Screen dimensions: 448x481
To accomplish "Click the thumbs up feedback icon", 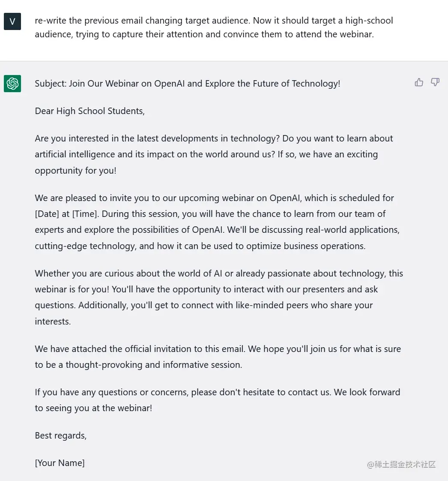I will click(x=419, y=82).
